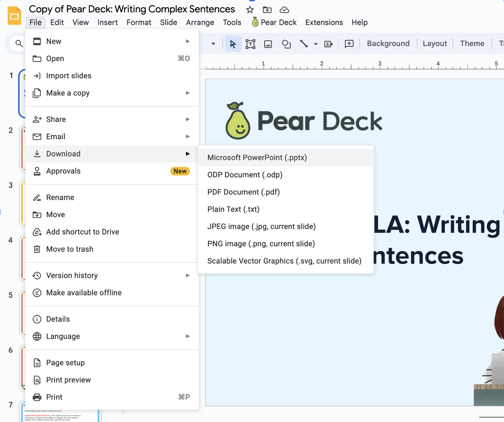Start a Slides recording with the camera icon
Screen dimensions: 504x422
pos(328,43)
